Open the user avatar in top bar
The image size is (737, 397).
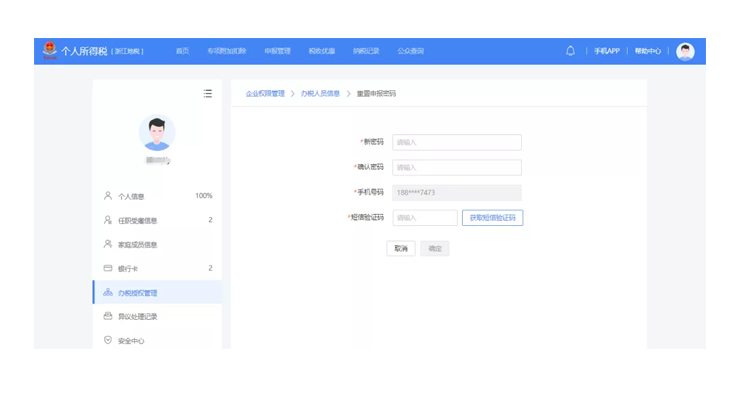point(685,51)
